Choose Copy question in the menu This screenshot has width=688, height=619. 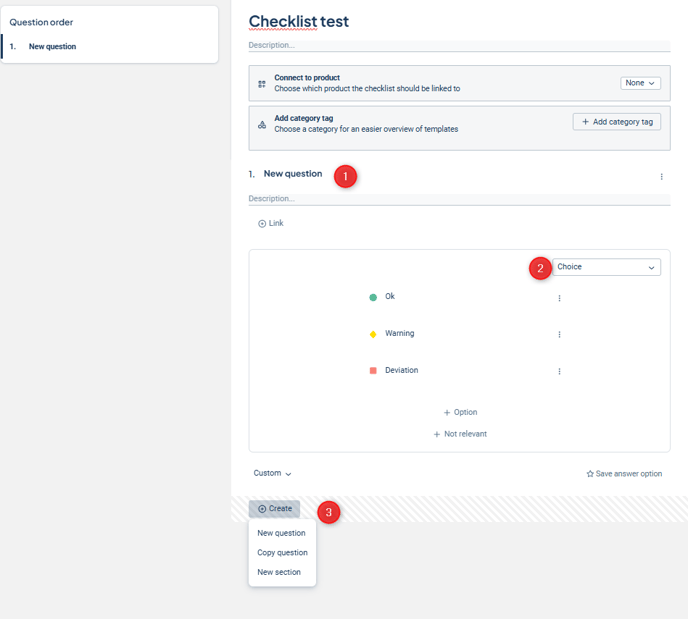(x=282, y=553)
